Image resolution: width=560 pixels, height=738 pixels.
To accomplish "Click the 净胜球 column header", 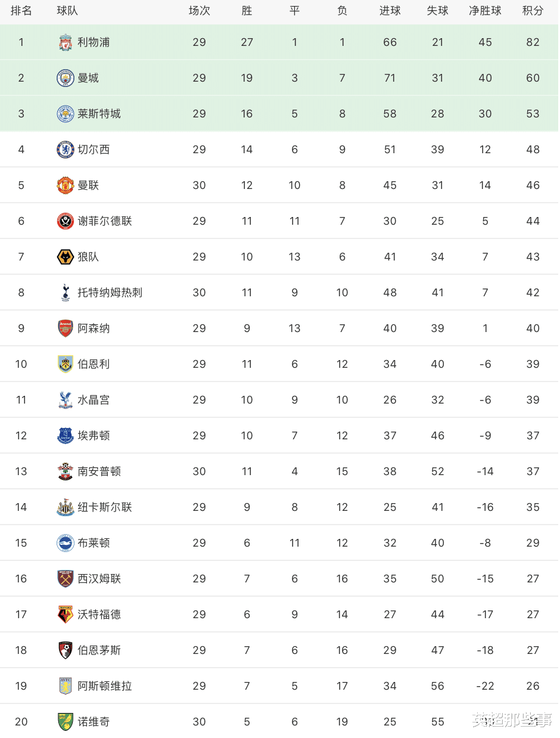I will click(x=485, y=11).
